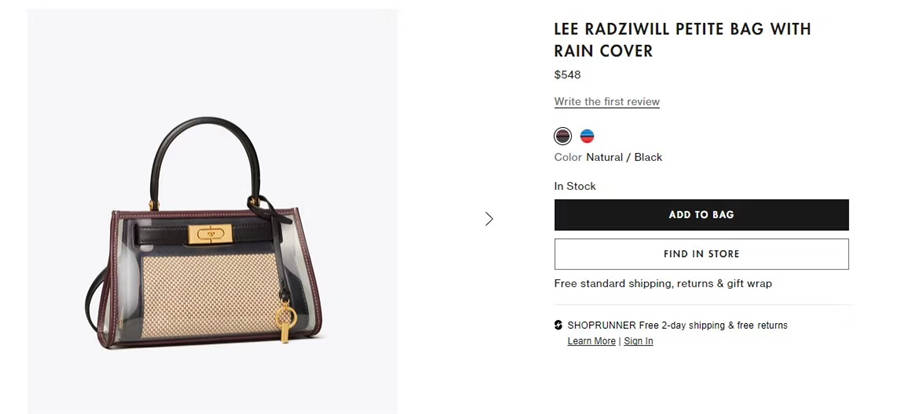The height and width of the screenshot is (414, 900).
Task: Click the Color Natural / Black label
Action: pyautogui.click(x=608, y=157)
